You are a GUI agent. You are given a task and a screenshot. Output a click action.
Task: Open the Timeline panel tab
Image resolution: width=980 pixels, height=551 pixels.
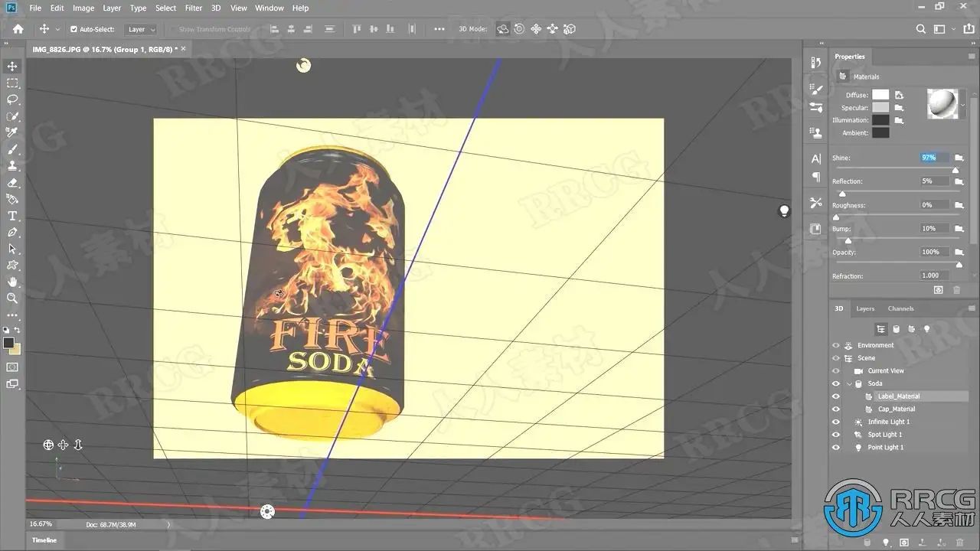44,540
